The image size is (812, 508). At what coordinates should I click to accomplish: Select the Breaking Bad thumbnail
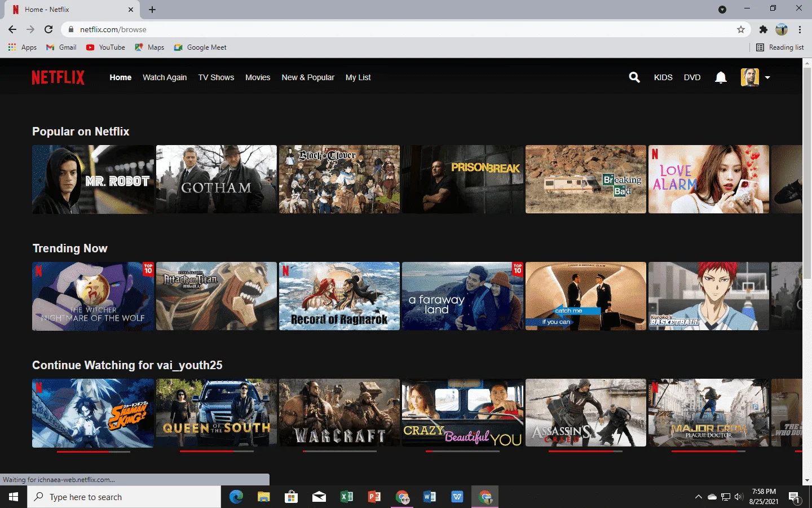pyautogui.click(x=586, y=179)
